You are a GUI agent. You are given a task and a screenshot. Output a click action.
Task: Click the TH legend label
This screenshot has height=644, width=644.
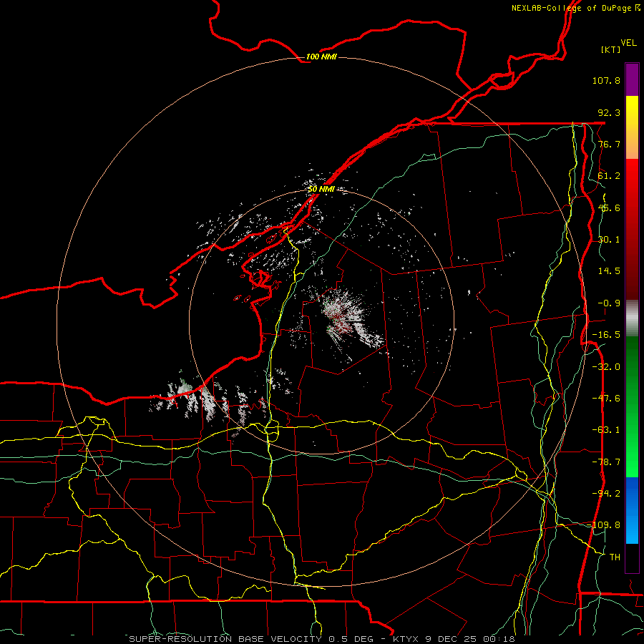(615, 557)
